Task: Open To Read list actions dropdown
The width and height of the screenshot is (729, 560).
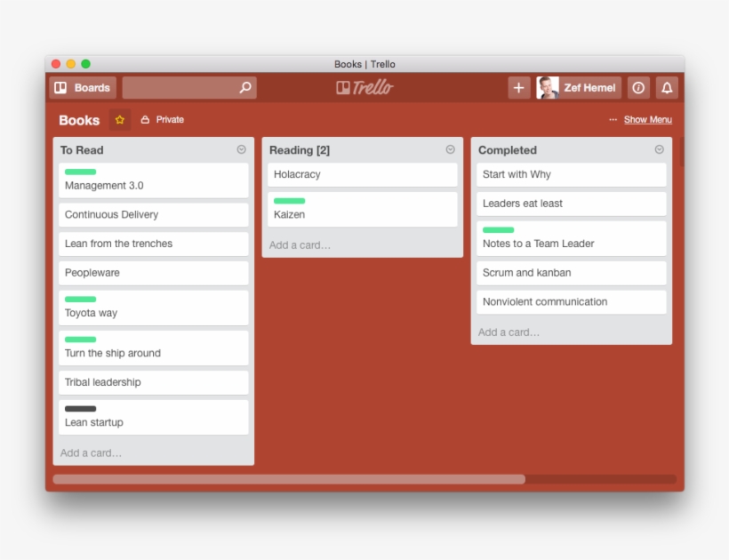Action: pos(241,149)
